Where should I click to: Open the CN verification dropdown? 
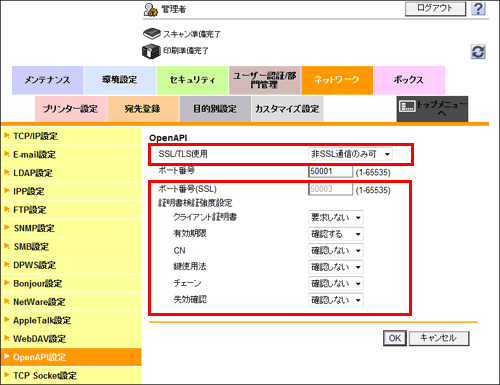(x=336, y=250)
